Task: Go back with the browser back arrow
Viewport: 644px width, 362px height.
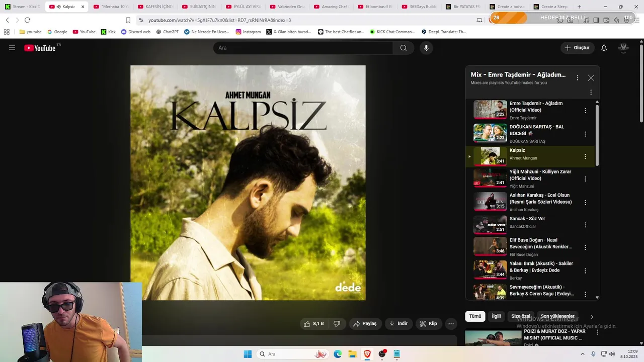Action: pyautogui.click(x=7, y=20)
